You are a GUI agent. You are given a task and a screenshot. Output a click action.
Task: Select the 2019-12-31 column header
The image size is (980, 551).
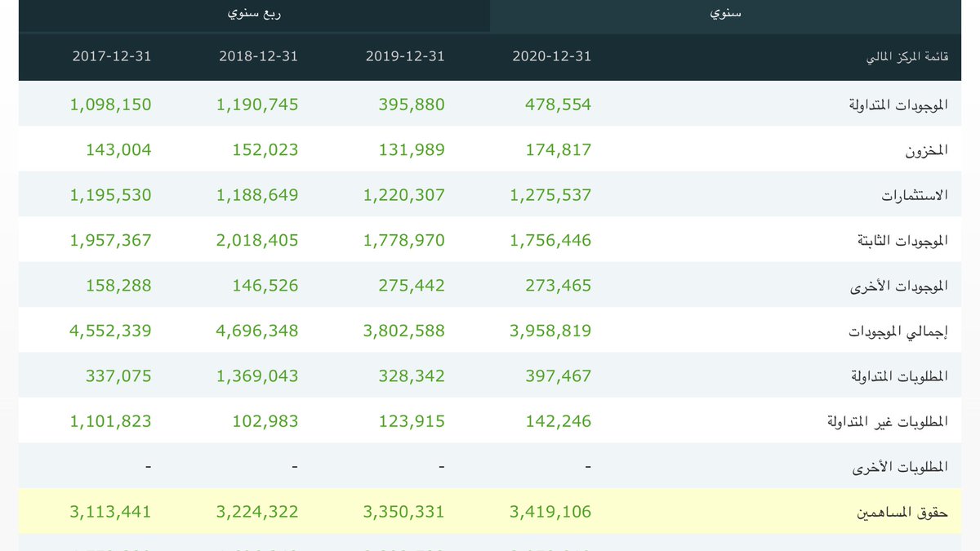tap(405, 56)
